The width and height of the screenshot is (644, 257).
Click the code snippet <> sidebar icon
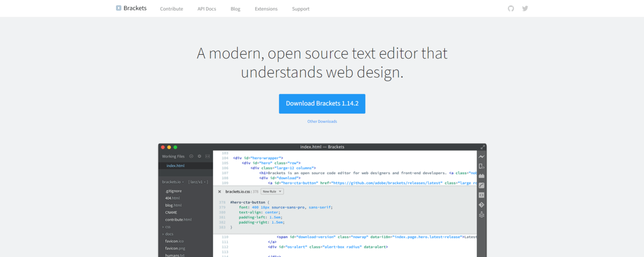tap(481, 195)
